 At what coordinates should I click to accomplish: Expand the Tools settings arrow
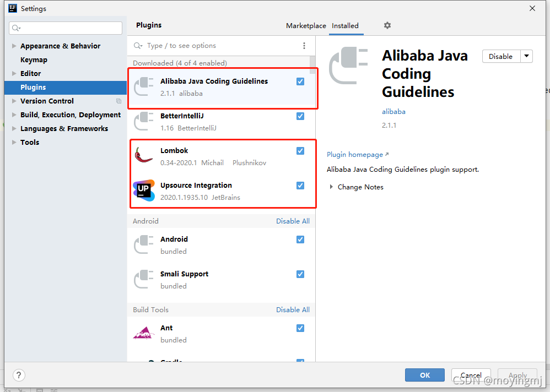point(14,142)
